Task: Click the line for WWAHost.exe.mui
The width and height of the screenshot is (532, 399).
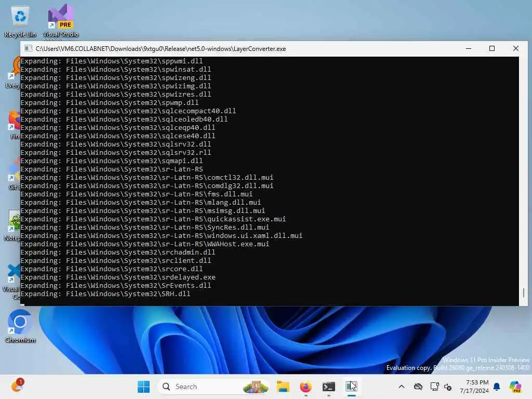Action: (x=145, y=244)
